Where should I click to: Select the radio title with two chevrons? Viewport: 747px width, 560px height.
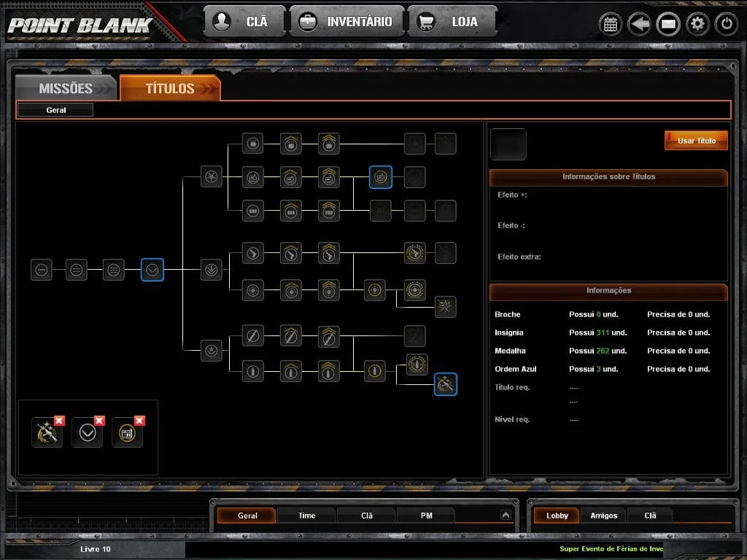pyautogui.click(x=329, y=177)
